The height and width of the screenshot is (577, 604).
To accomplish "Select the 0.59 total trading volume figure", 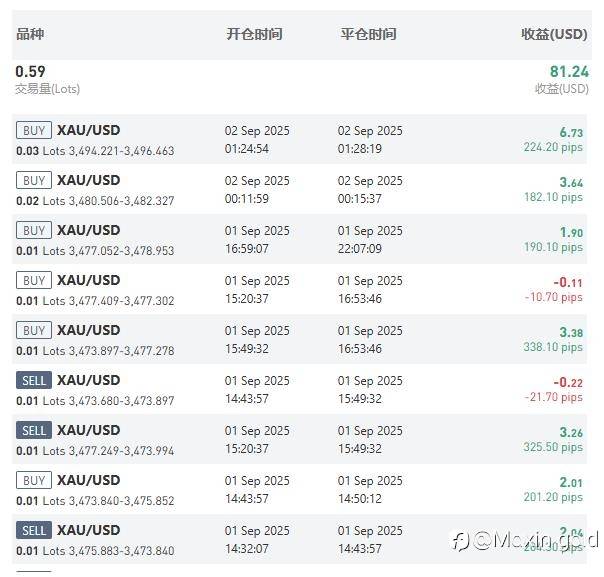I will (x=30, y=71).
